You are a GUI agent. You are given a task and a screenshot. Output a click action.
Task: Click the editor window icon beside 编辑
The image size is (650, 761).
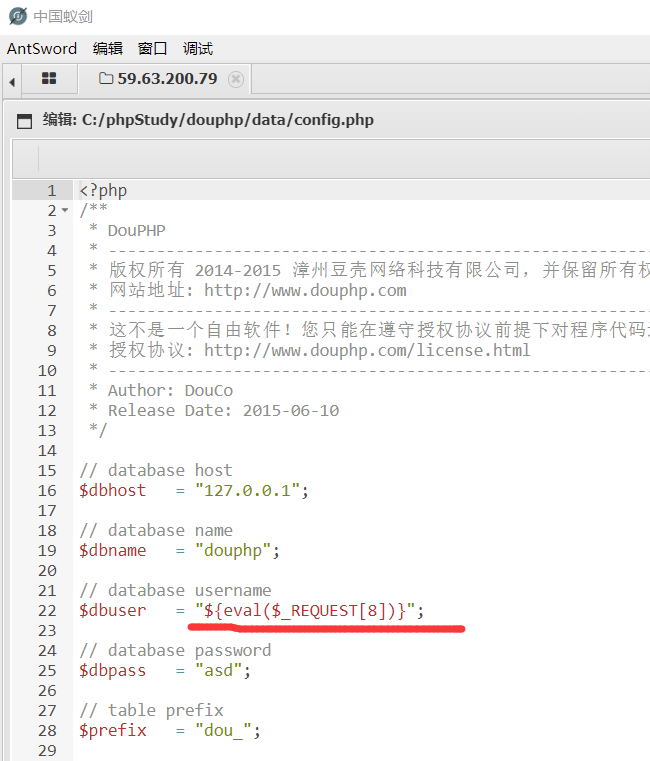[x=24, y=121]
